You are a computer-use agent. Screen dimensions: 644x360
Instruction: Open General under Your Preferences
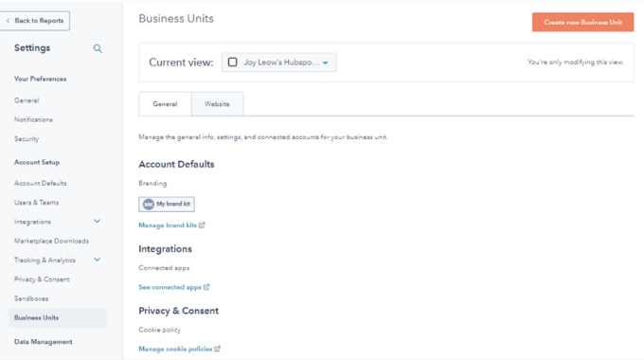point(27,100)
